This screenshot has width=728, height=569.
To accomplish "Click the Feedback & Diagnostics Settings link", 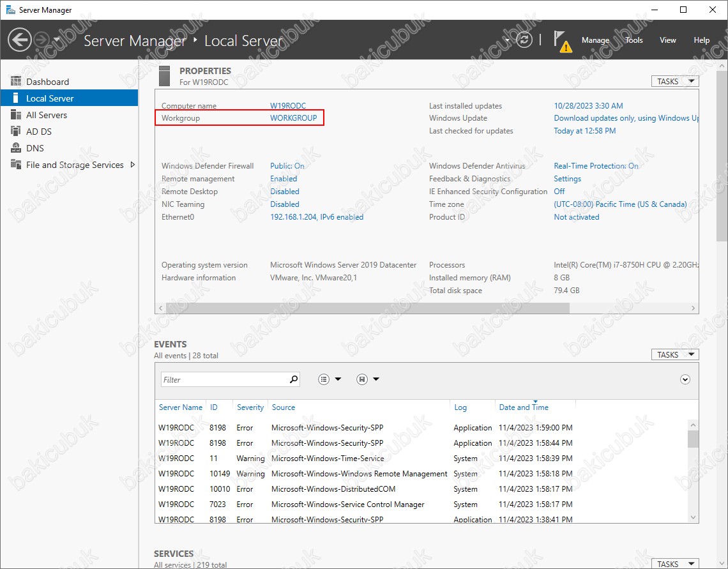I will pyautogui.click(x=567, y=179).
